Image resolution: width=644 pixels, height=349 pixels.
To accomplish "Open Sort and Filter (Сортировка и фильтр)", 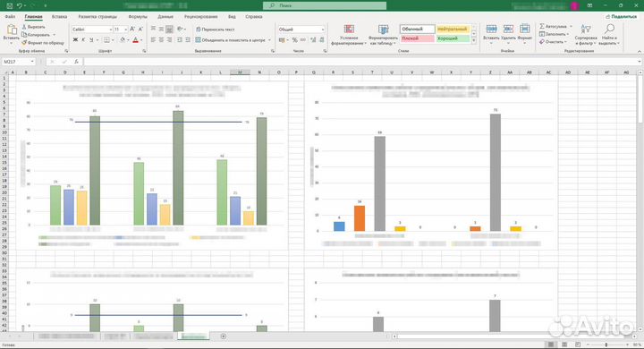I will point(586,35).
